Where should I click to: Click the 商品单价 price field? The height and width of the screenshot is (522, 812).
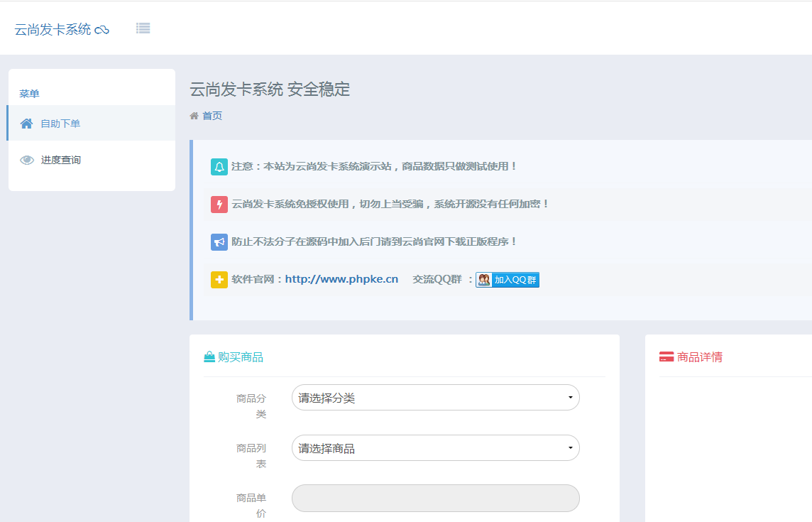(x=435, y=499)
